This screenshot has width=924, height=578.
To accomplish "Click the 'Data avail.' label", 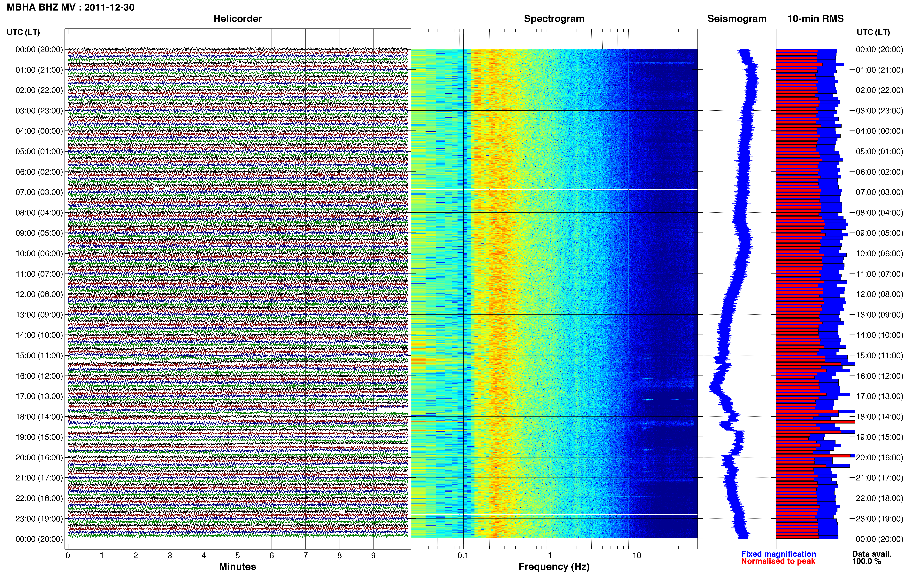I will (x=872, y=554).
